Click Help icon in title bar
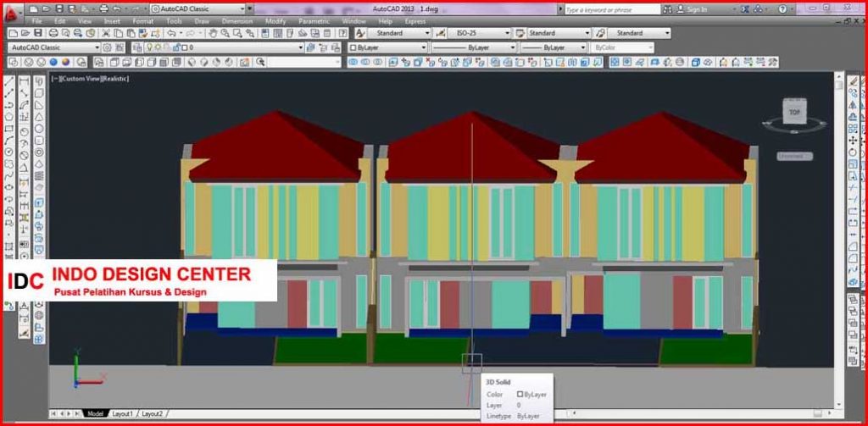 coord(782,8)
